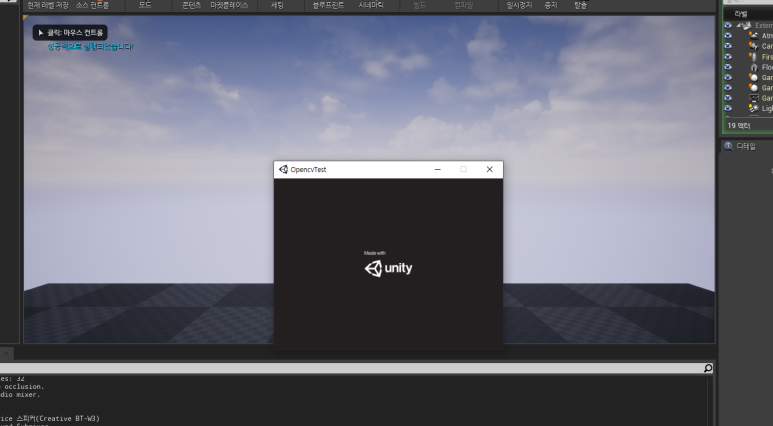Image resolution: width=773 pixels, height=426 pixels.
Task: Click the 'occlusion.' log line
Action: [23, 387]
